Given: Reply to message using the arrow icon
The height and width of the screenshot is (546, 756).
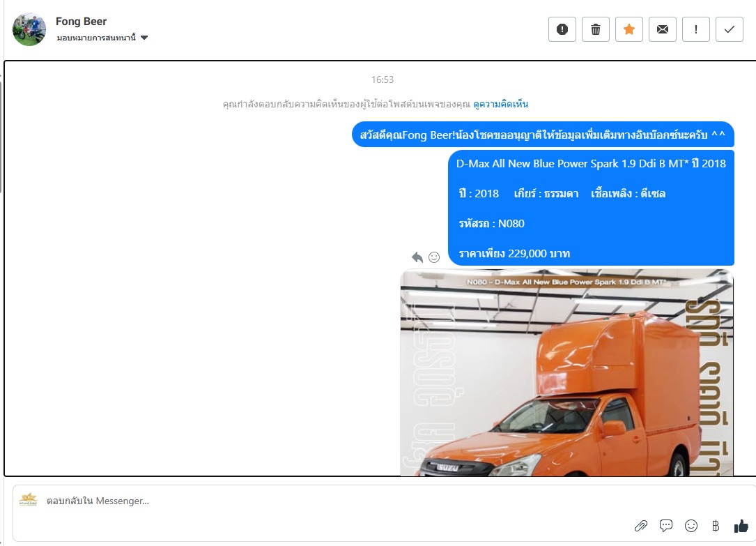Looking at the screenshot, I should tap(417, 257).
